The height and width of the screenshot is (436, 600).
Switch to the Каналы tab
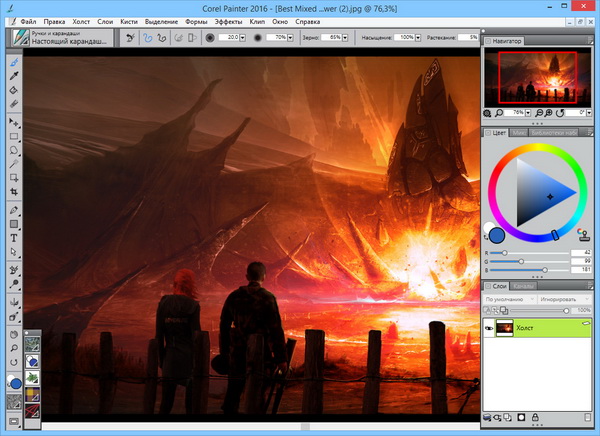[x=523, y=287]
